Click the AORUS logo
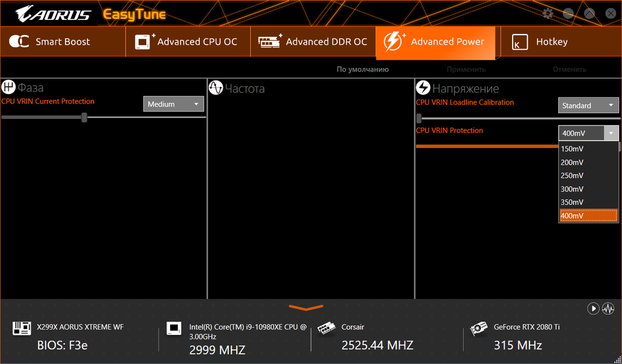Viewport: 622px width, 364px height. coord(53,14)
